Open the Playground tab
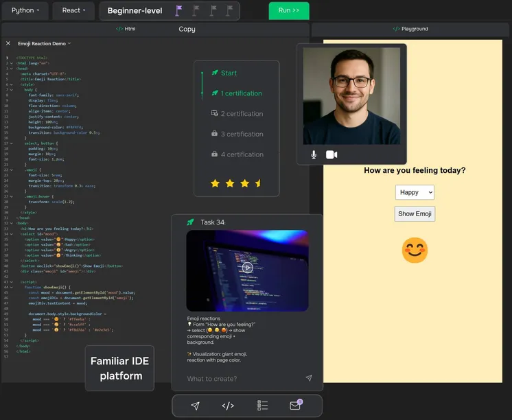Image resolution: width=512 pixels, height=420 pixels. [x=410, y=29]
